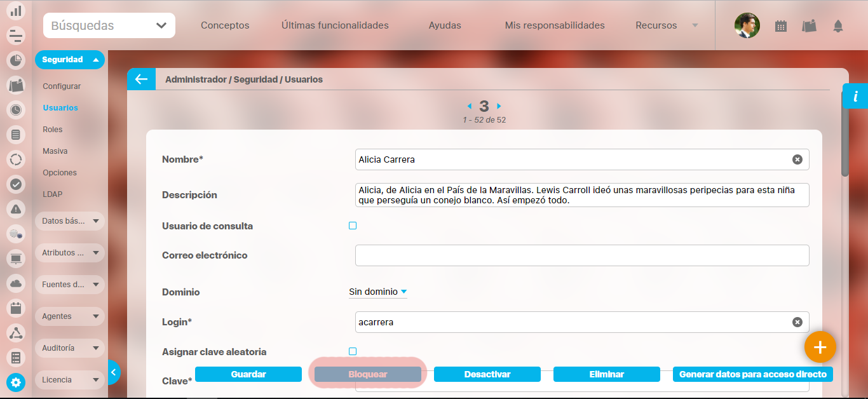The image size is (868, 399).
Task: Click the back arrow beside the breadcrumb
Action: pos(141,79)
